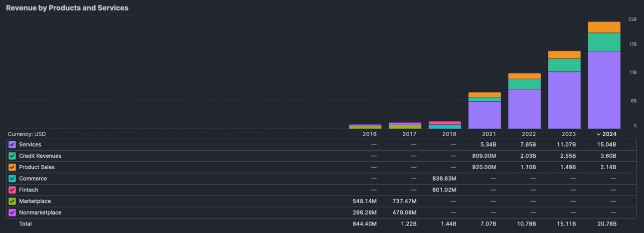Viewport: 644px width, 233px height.
Task: Click the 7.65B Services 2022 value
Action: coord(528,145)
